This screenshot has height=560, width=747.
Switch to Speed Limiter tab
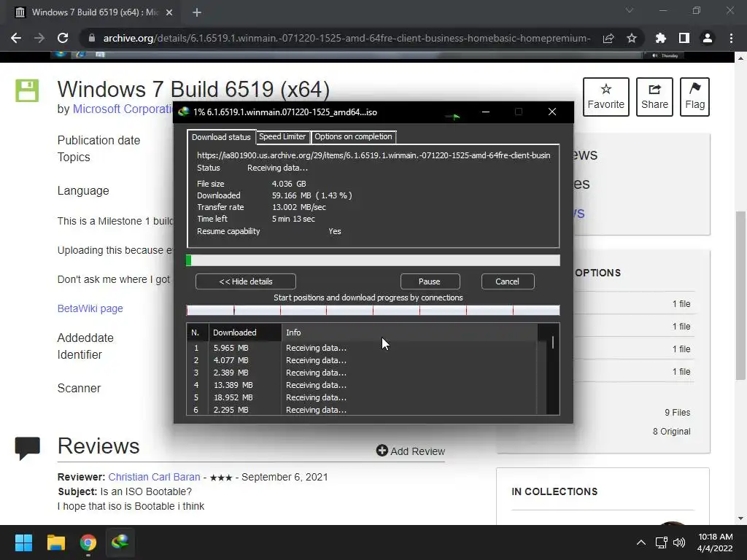(x=282, y=136)
